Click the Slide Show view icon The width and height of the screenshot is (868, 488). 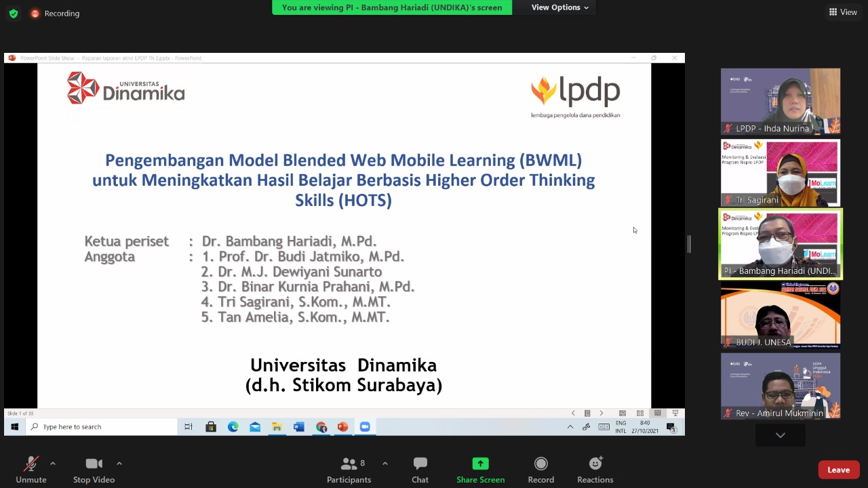[675, 413]
